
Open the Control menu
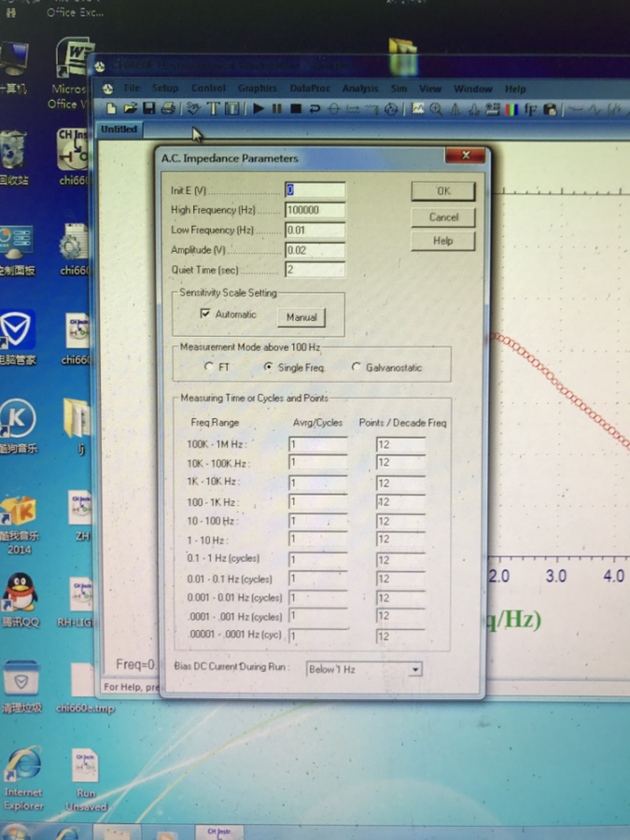(x=208, y=88)
